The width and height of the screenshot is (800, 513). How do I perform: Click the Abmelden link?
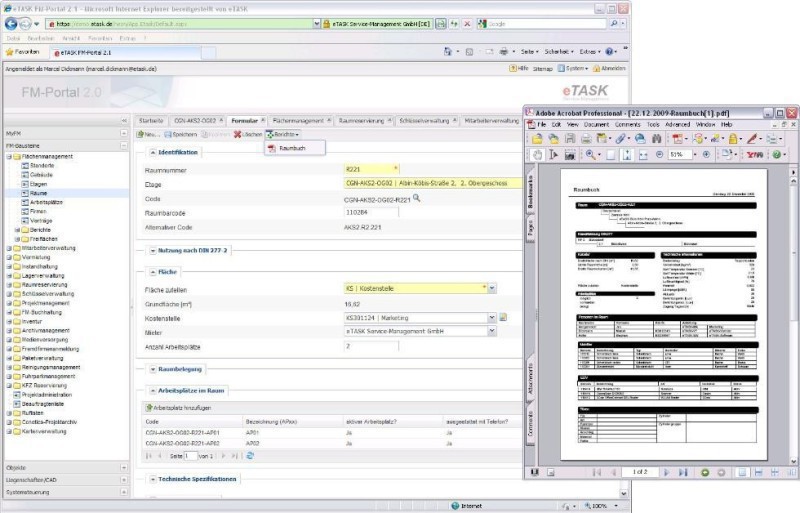point(609,68)
